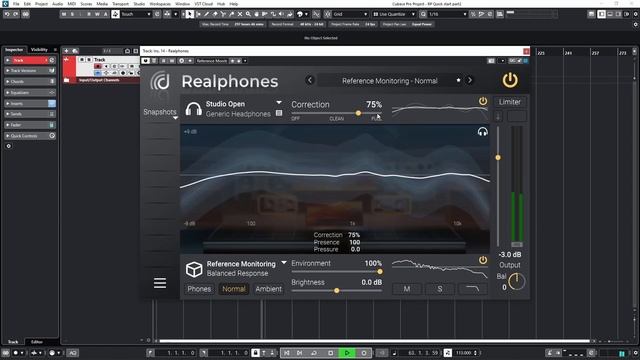Toggle the low-pass filter curve button
This screenshot has height=360, width=640.
(x=473, y=289)
